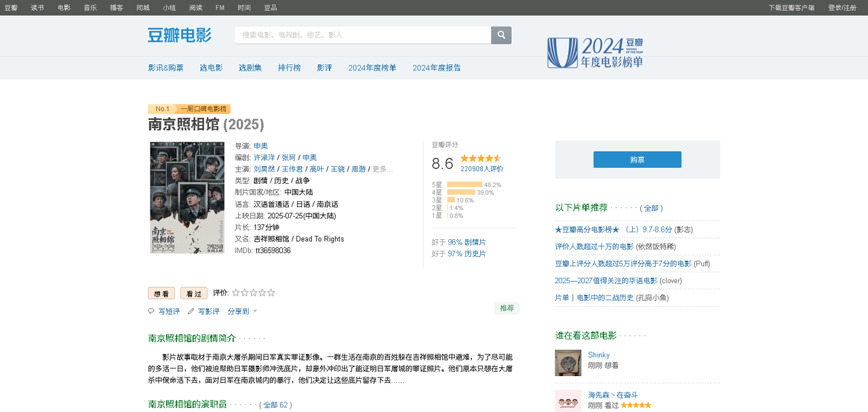Focus the movie search input field
The height and width of the screenshot is (412, 868).
point(363,35)
